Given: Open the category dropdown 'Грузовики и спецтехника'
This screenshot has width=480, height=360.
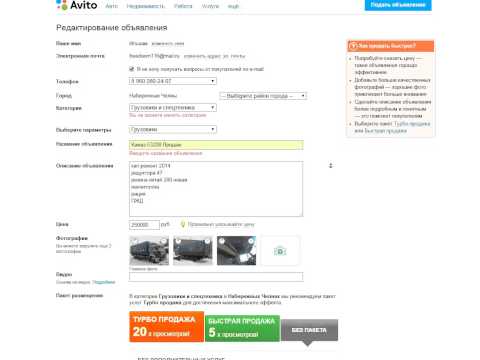Looking at the screenshot, I should point(173,108).
